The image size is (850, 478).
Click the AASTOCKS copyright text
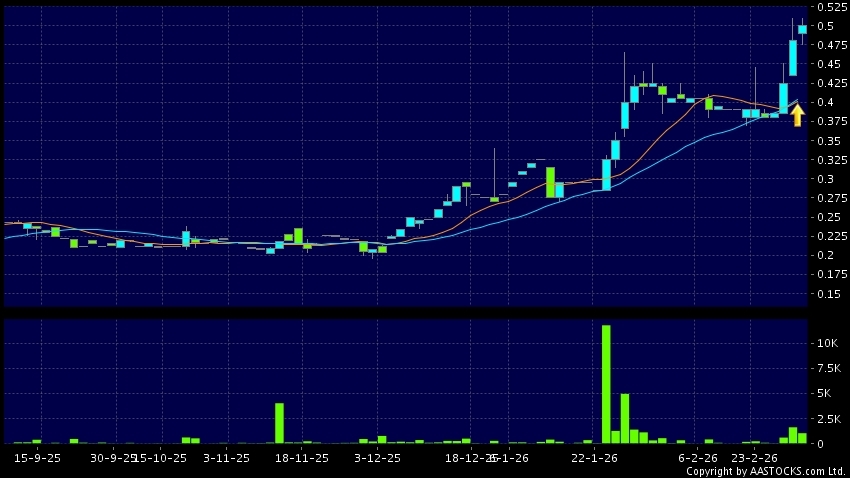[765, 471]
